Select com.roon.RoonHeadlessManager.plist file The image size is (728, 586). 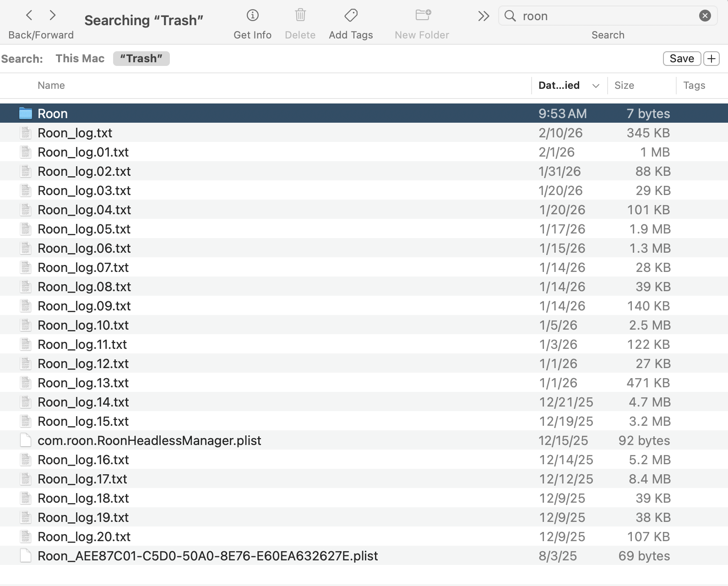[x=149, y=440]
